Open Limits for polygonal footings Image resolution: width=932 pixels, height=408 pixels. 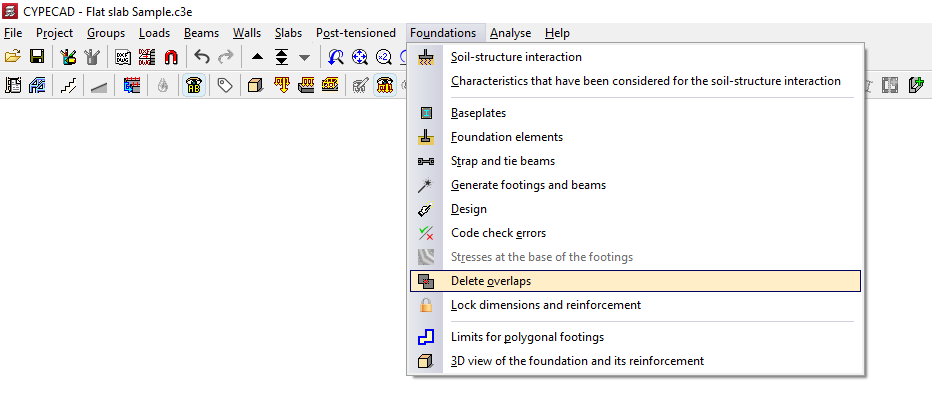527,337
